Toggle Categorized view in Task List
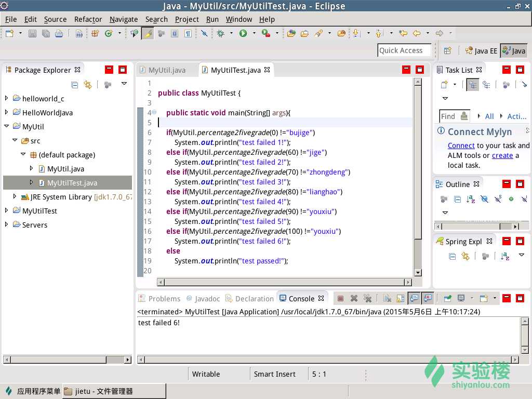 (472, 85)
